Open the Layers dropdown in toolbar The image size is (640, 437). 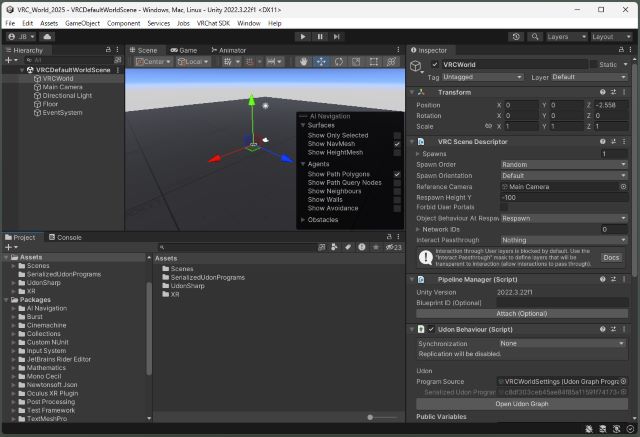(x=567, y=37)
